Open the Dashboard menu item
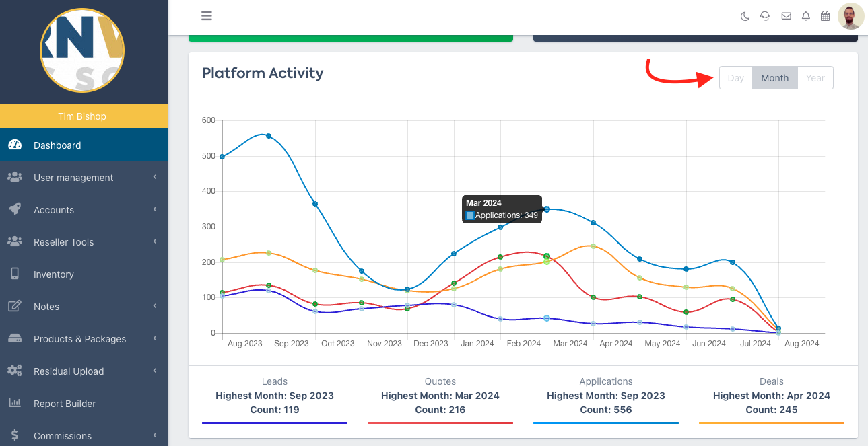 pos(57,145)
